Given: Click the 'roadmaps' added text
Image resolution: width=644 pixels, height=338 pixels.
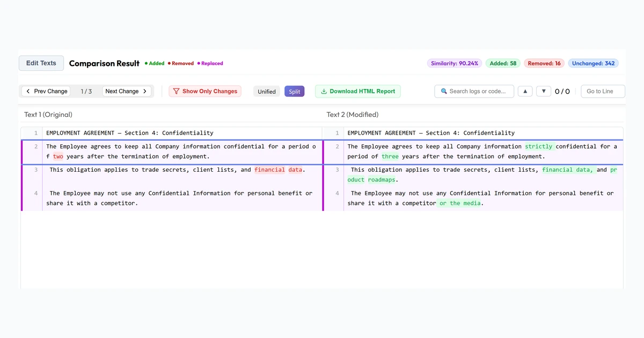Looking at the screenshot, I should [382, 180].
